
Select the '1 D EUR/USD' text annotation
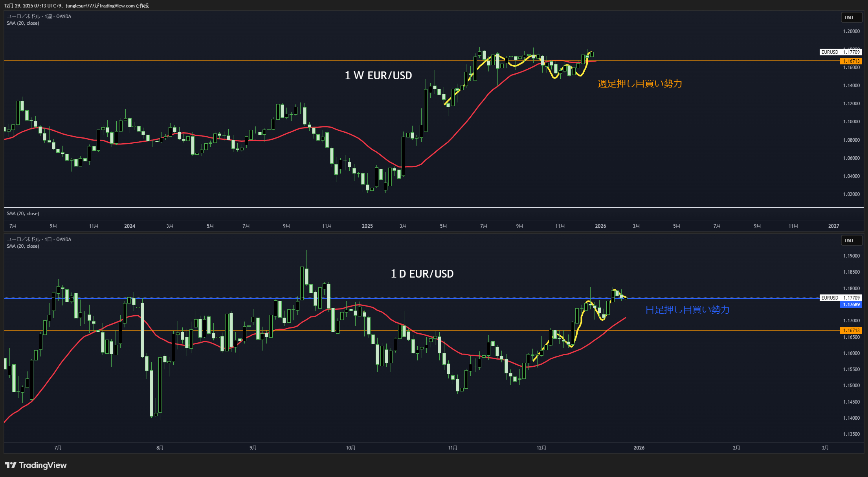(x=422, y=274)
